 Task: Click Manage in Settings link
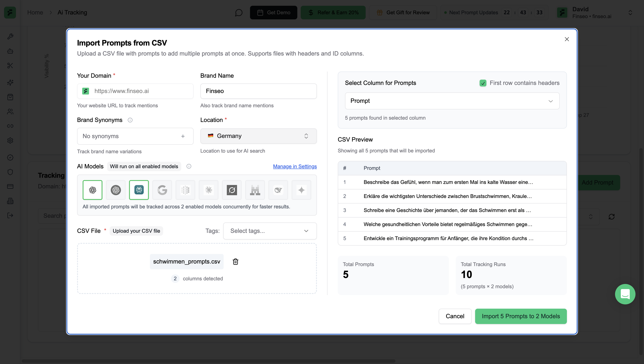pos(295,166)
